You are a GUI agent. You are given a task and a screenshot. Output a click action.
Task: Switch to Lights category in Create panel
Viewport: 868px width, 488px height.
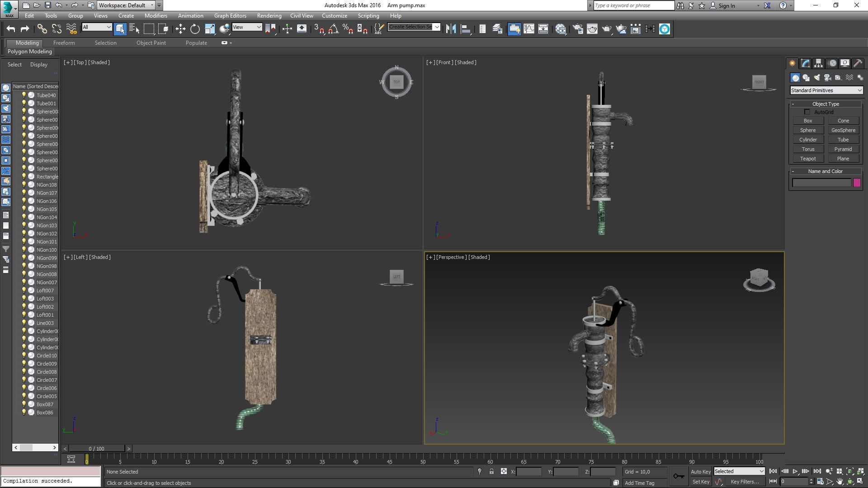click(x=817, y=78)
